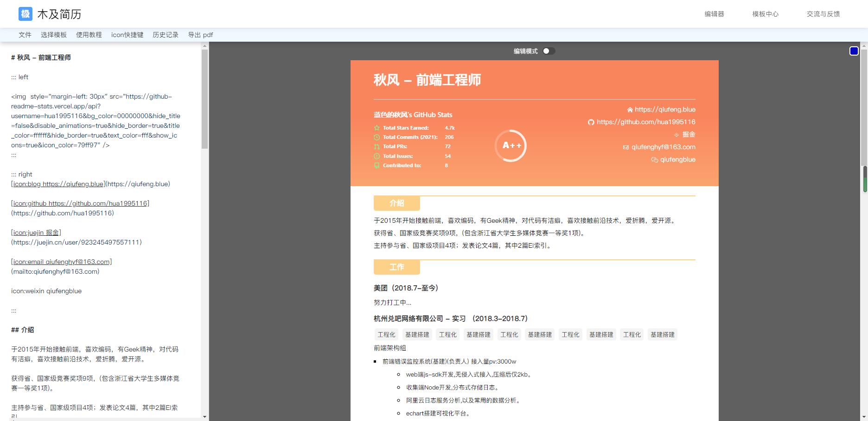
Task: Click the first 工程化 tag
Action: [387, 334]
